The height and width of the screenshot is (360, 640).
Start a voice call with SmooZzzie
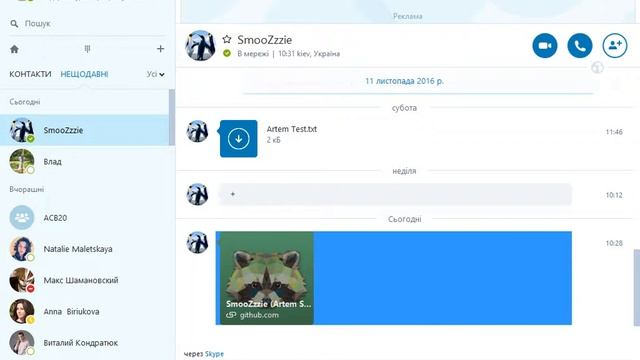point(580,45)
